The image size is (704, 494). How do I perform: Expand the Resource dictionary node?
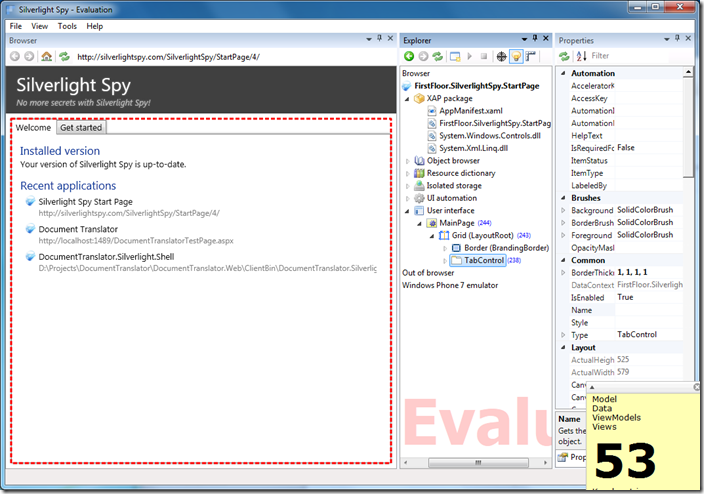pos(408,173)
